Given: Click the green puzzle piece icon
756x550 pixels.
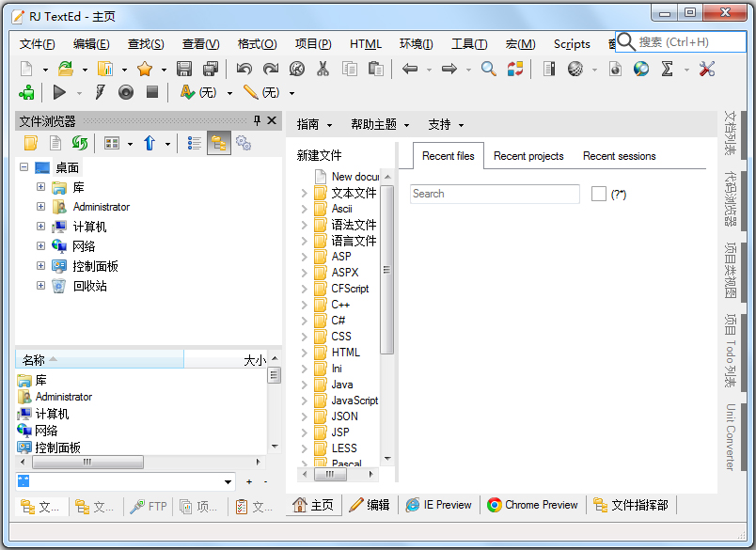Looking at the screenshot, I should point(26,92).
